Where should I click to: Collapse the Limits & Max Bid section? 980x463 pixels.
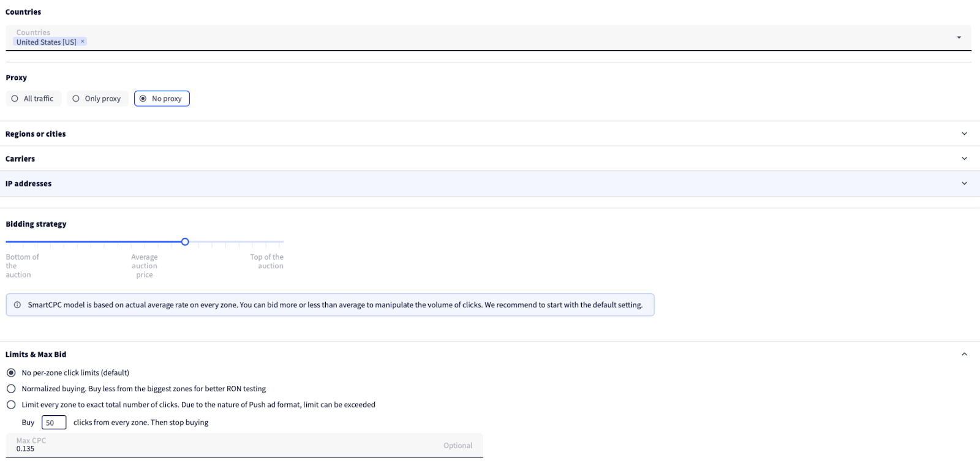(964, 355)
